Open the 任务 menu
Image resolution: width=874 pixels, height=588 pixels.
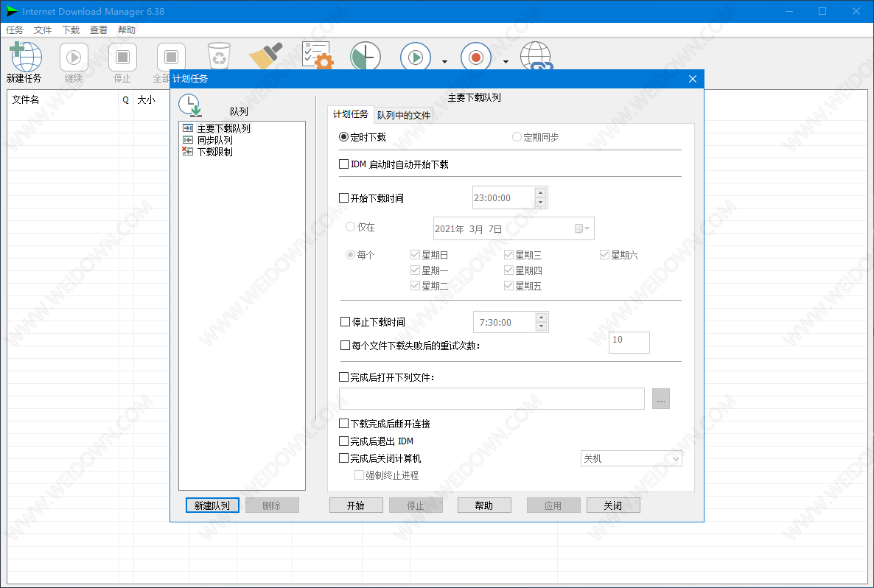point(15,30)
